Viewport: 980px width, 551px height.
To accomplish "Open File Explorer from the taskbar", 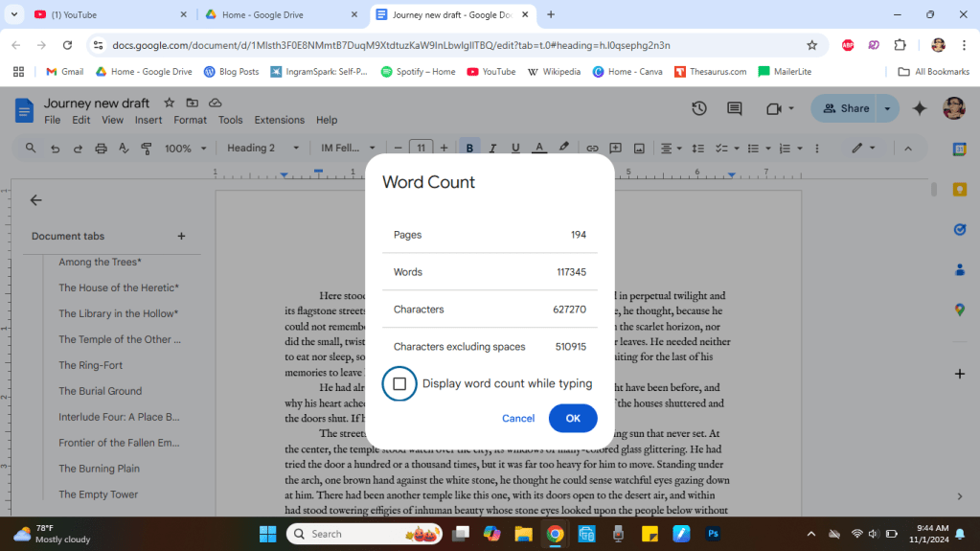I will 523,534.
